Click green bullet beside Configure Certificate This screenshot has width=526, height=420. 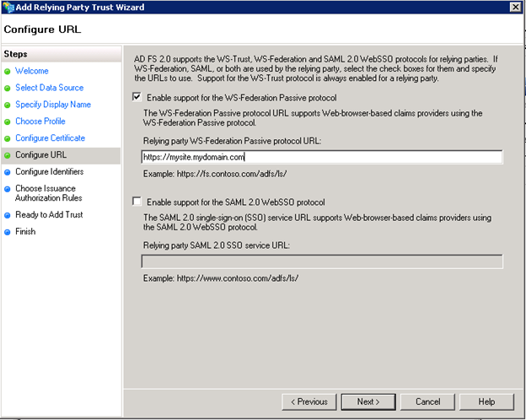(x=8, y=138)
